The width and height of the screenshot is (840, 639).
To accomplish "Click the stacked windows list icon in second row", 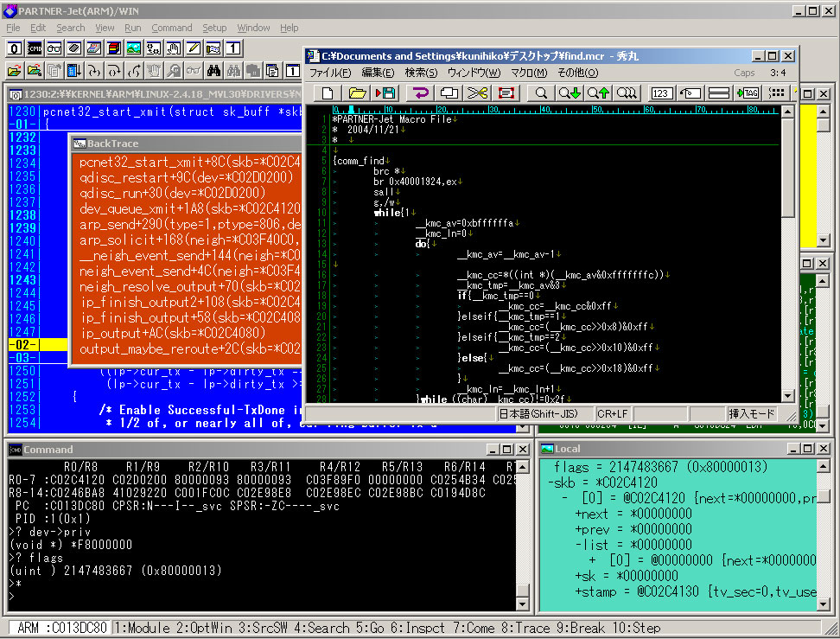I will [273, 70].
